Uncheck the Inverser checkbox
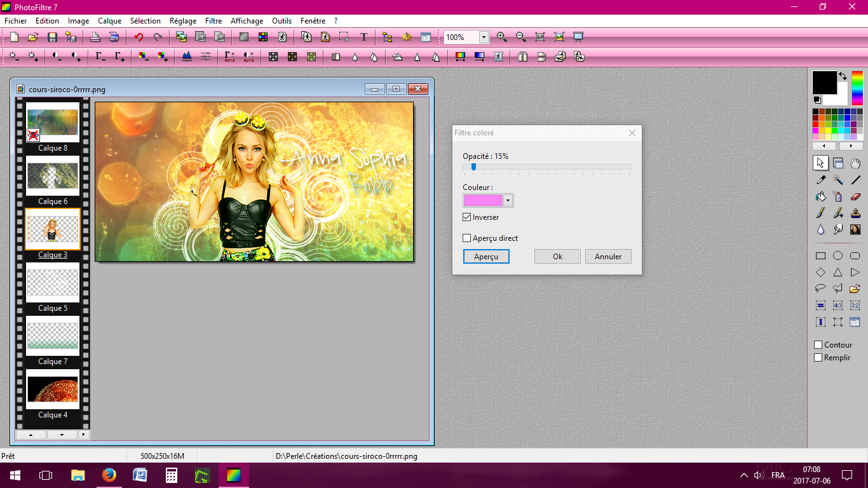This screenshot has height=488, width=868. pos(467,217)
